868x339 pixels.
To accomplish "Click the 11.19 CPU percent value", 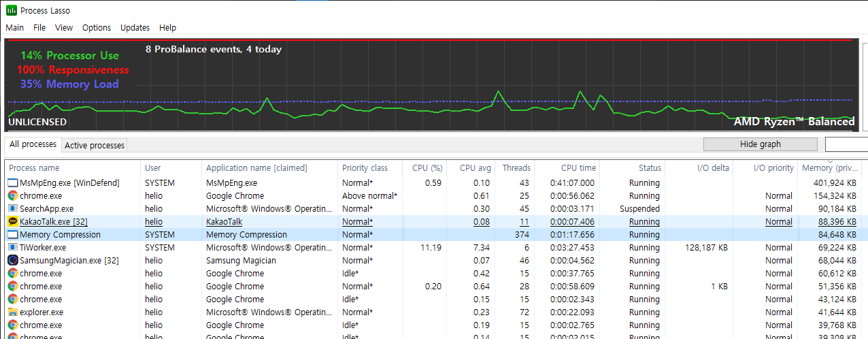I will (431, 247).
